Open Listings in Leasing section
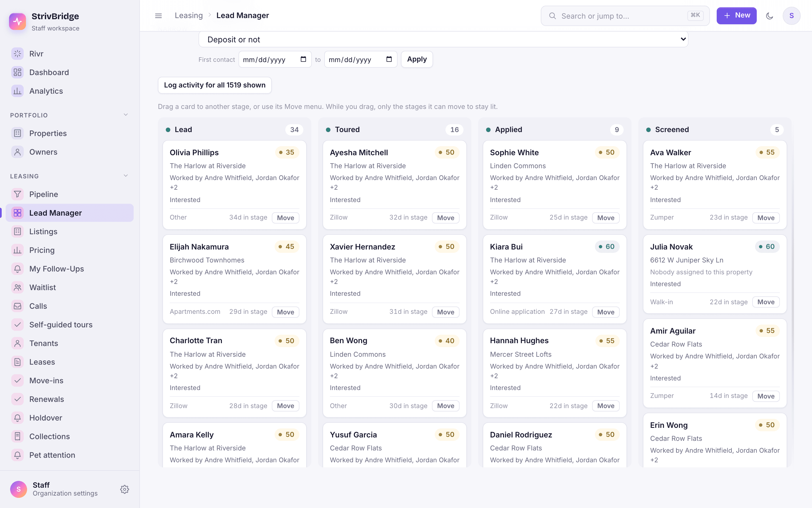 (69, 231)
